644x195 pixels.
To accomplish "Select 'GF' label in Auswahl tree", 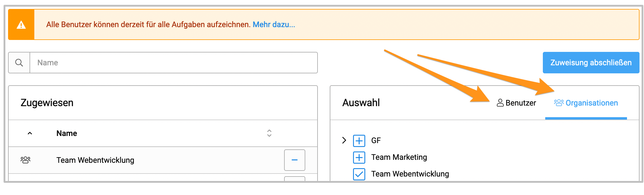I will click(x=376, y=140).
